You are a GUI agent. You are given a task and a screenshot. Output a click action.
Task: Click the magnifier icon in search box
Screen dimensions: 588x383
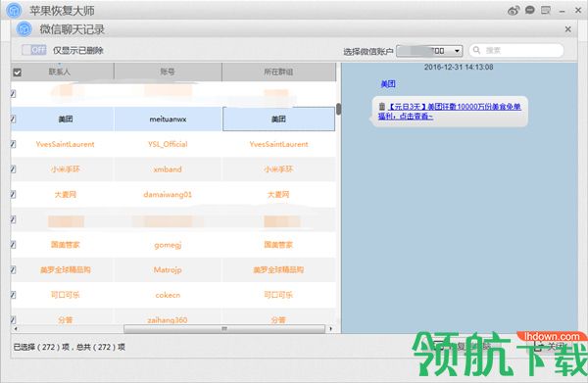(x=476, y=50)
